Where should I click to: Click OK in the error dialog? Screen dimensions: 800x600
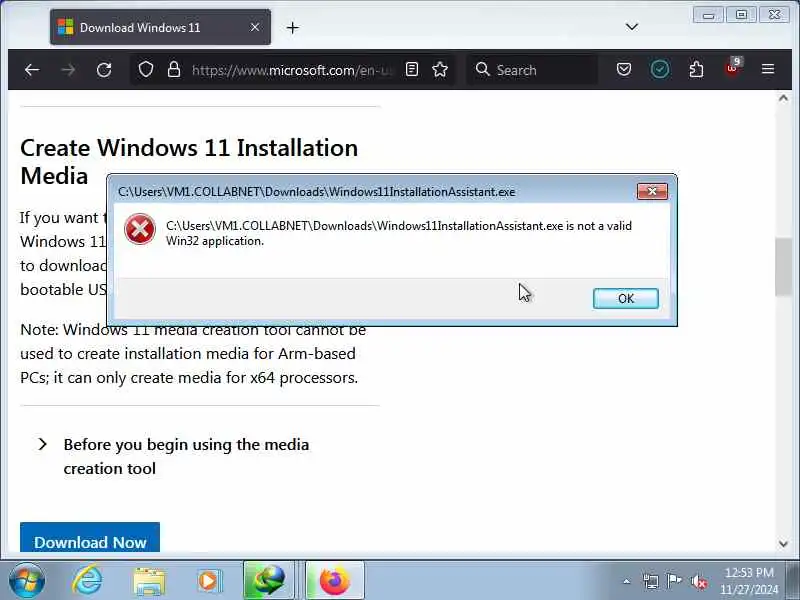(x=626, y=298)
